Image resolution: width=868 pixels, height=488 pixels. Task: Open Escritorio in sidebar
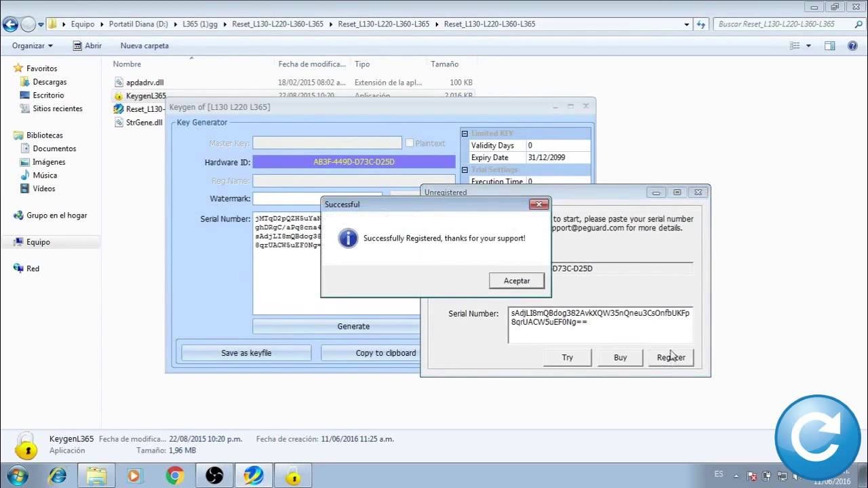point(48,96)
